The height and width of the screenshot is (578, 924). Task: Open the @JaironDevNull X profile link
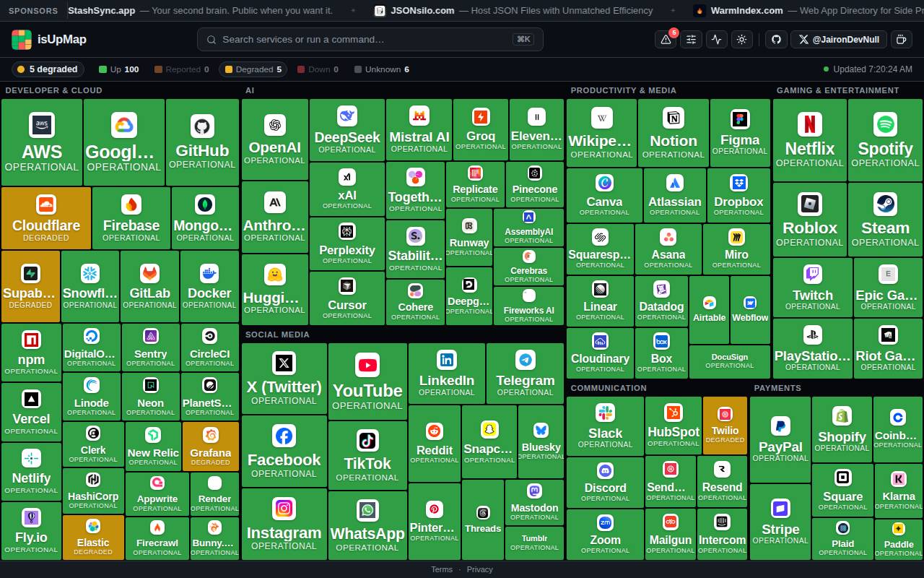[x=839, y=40]
